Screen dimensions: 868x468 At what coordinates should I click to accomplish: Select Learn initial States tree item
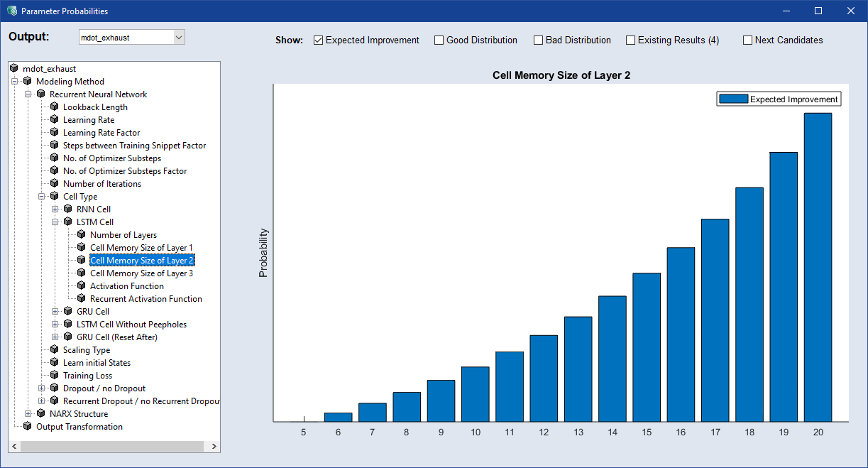[97, 363]
